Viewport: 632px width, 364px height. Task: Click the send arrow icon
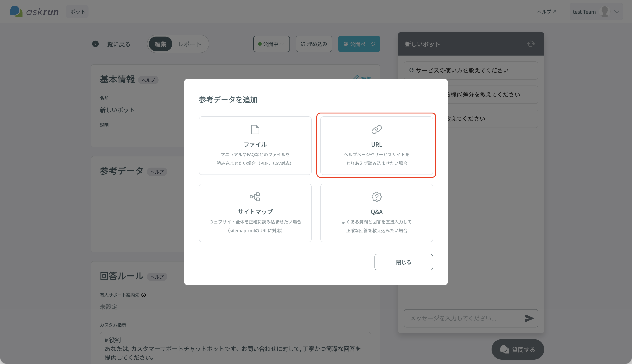529,318
